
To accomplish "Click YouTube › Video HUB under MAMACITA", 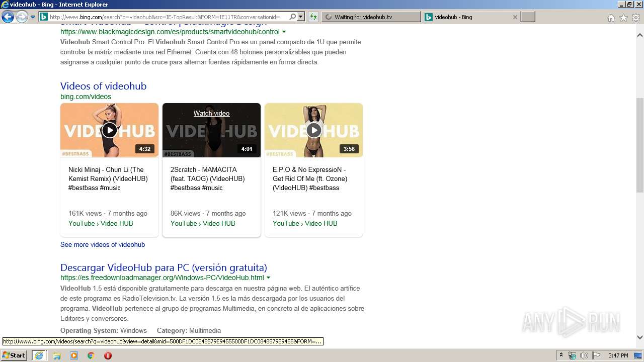I will [203, 223].
